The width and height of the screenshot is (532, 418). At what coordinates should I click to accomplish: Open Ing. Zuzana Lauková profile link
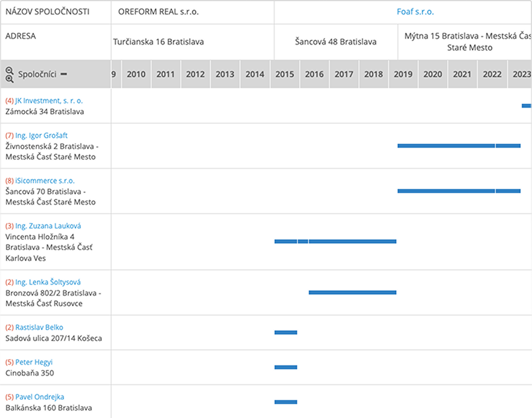tap(48, 226)
